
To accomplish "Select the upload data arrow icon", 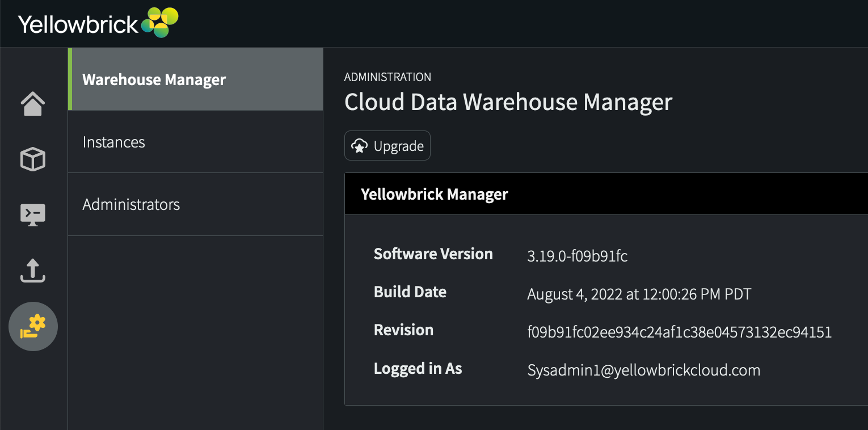I will point(33,271).
